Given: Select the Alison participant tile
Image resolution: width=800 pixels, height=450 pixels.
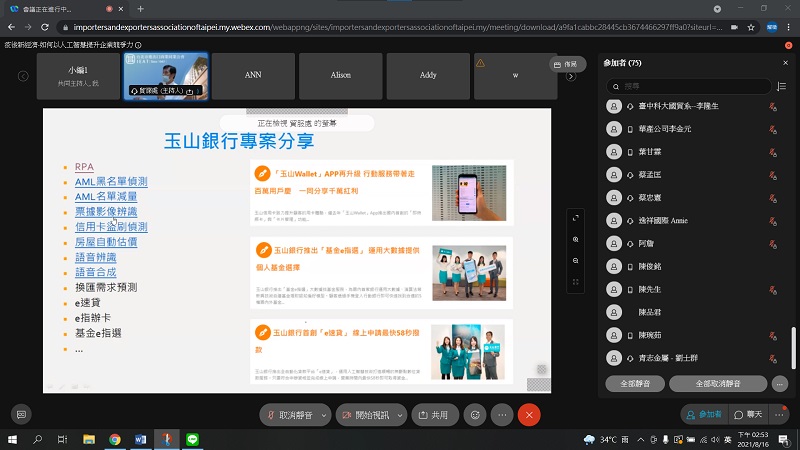Looking at the screenshot, I should point(341,76).
